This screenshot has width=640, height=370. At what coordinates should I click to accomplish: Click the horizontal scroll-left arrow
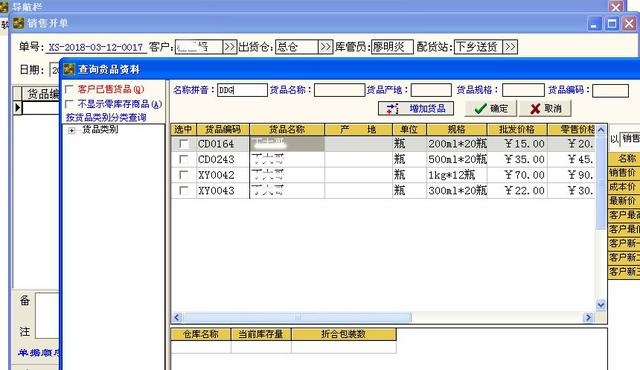pyautogui.click(x=177, y=317)
